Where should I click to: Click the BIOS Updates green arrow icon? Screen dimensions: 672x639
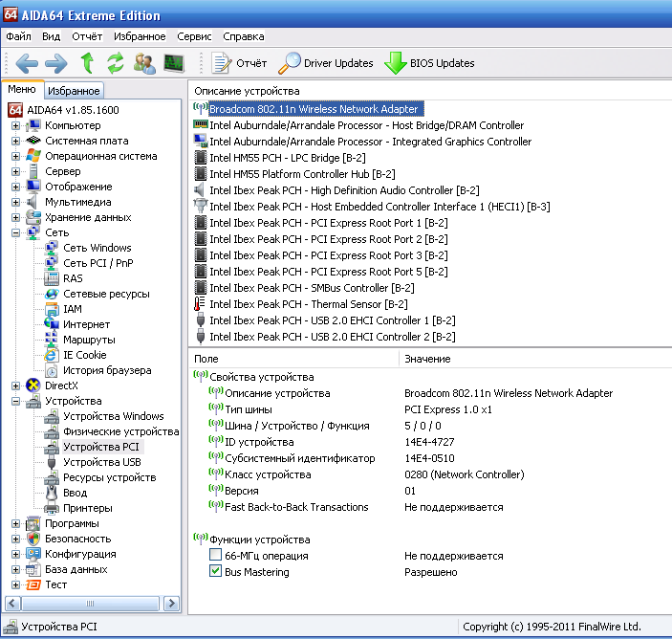pyautogui.click(x=395, y=63)
